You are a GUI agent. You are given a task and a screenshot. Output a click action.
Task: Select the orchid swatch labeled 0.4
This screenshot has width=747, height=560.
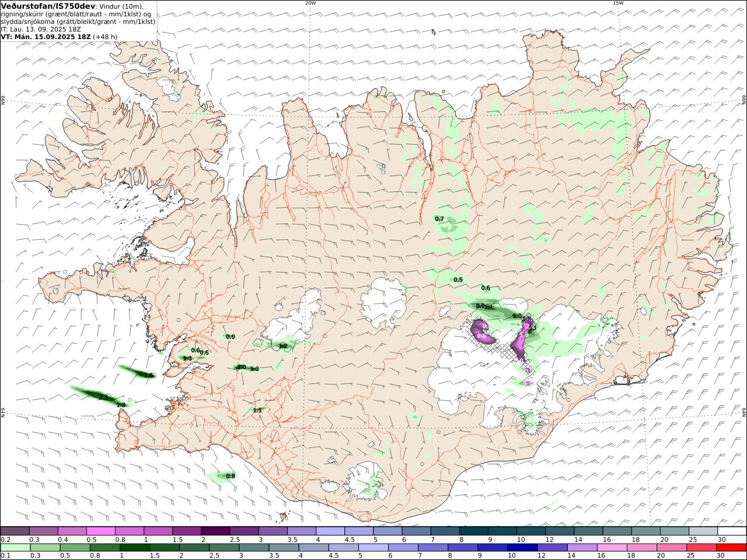[72, 531]
